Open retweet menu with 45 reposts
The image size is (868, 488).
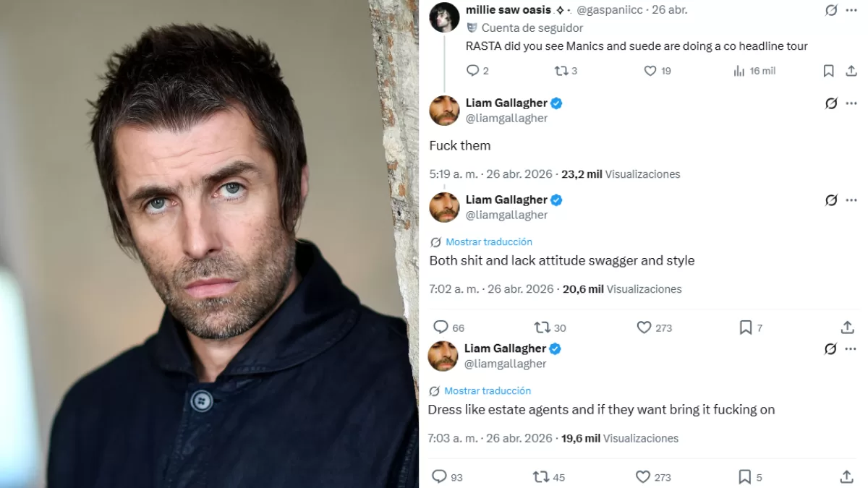click(541, 476)
